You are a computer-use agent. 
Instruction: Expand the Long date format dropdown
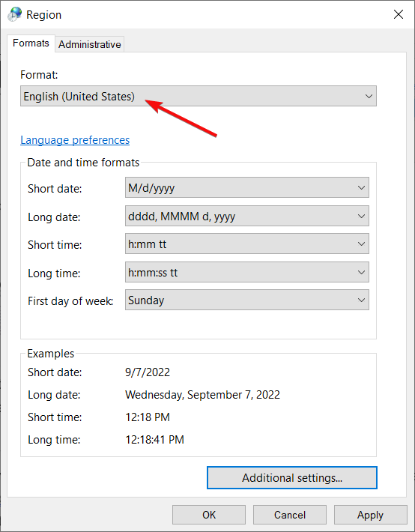coord(247,216)
